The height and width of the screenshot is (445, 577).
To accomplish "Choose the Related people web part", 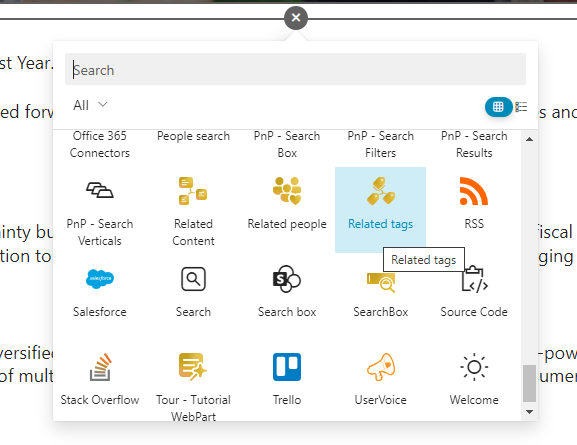I will tap(287, 210).
